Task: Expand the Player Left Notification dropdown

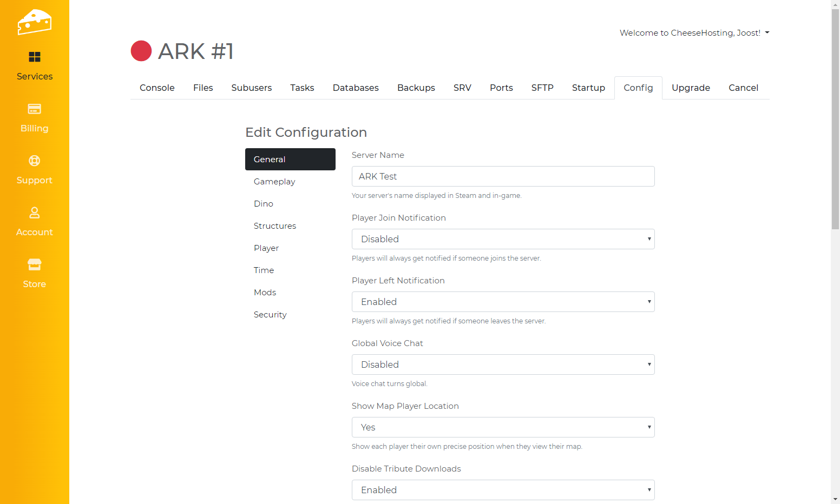Action: (503, 302)
